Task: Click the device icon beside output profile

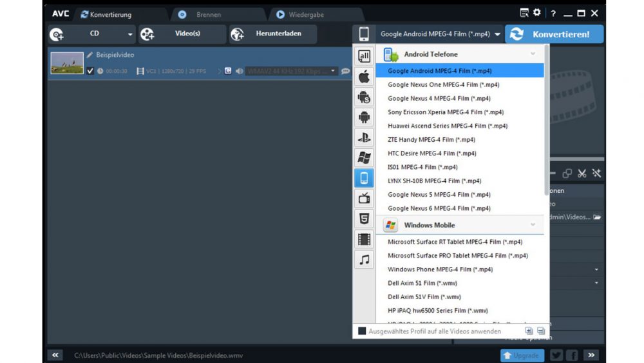Action: (x=364, y=34)
